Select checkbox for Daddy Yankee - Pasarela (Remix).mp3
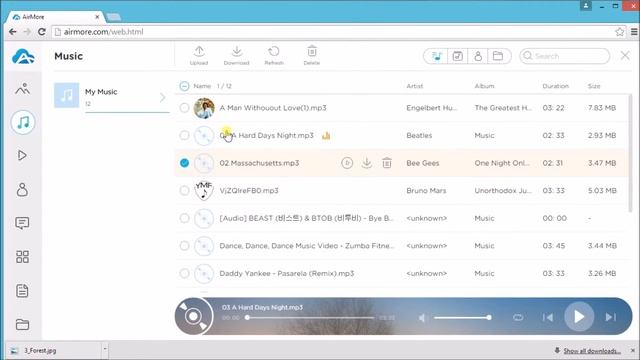The width and height of the screenshot is (640, 360). 184,273
